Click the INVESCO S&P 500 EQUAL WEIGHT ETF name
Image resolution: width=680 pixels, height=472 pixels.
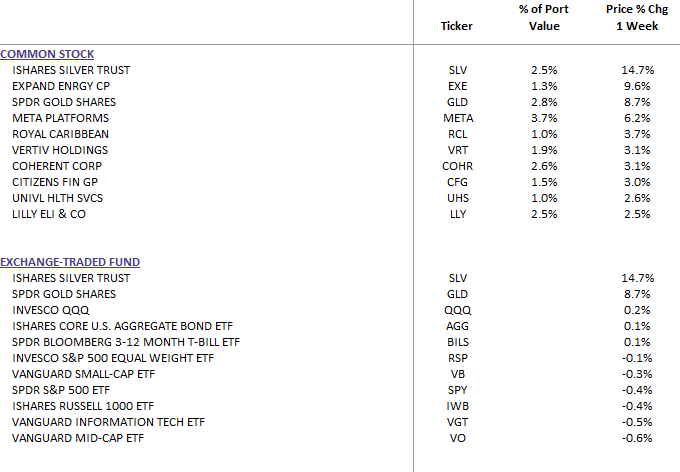tap(113, 358)
